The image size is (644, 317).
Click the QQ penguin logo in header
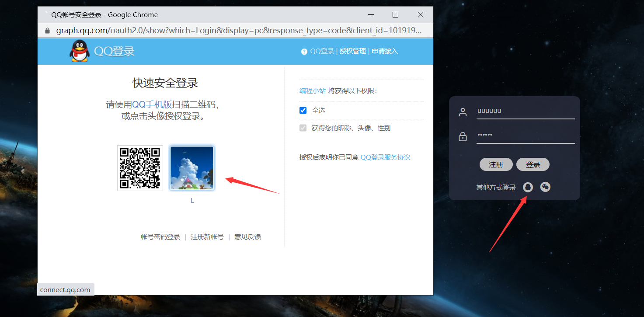79,51
